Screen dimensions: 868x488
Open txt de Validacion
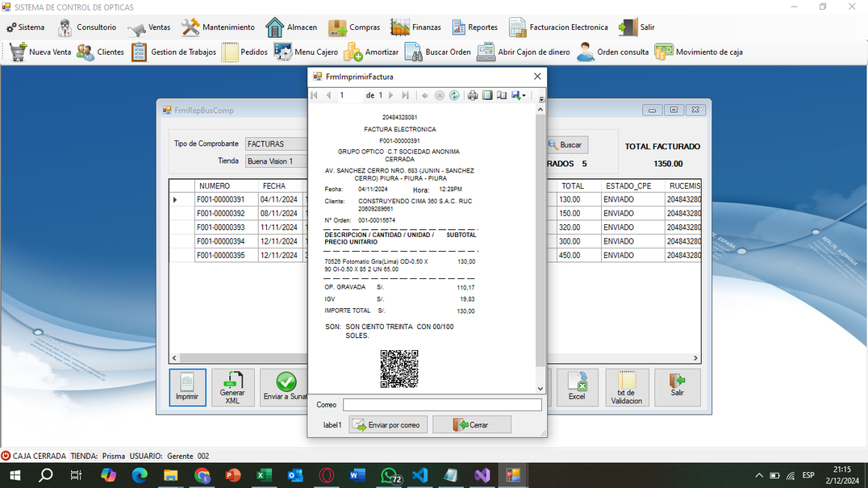(x=627, y=387)
